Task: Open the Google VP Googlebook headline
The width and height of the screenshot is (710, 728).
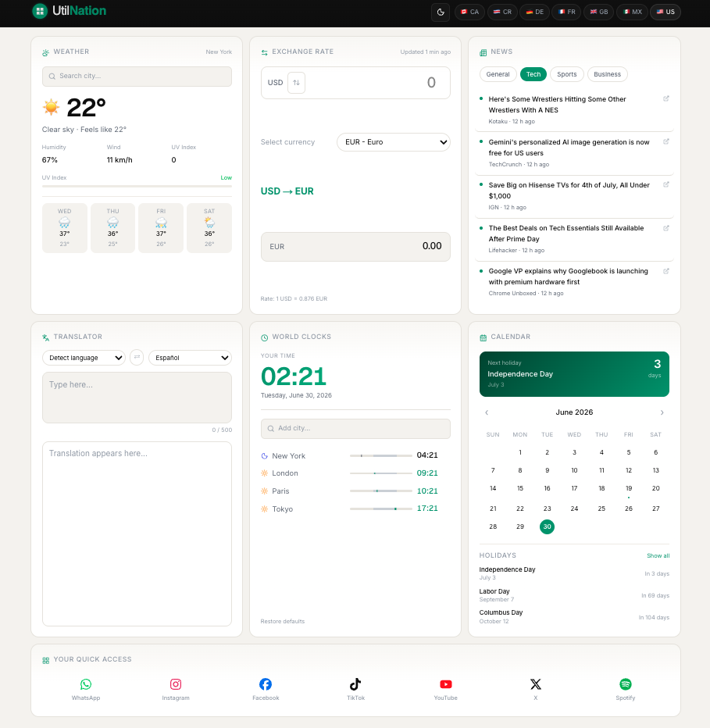Action: (568, 277)
